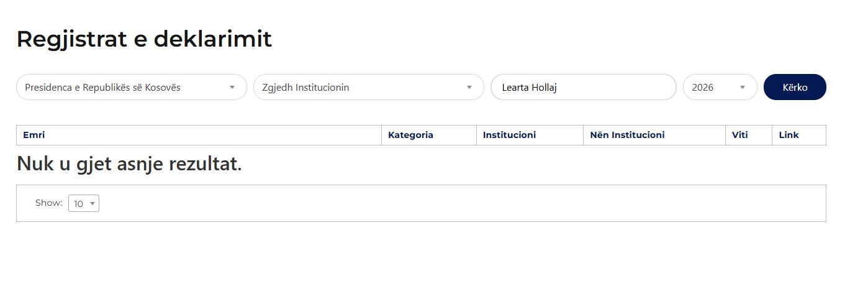
Task: Expand the Zgjedh Institucionin dropdown
Action: (x=360, y=88)
